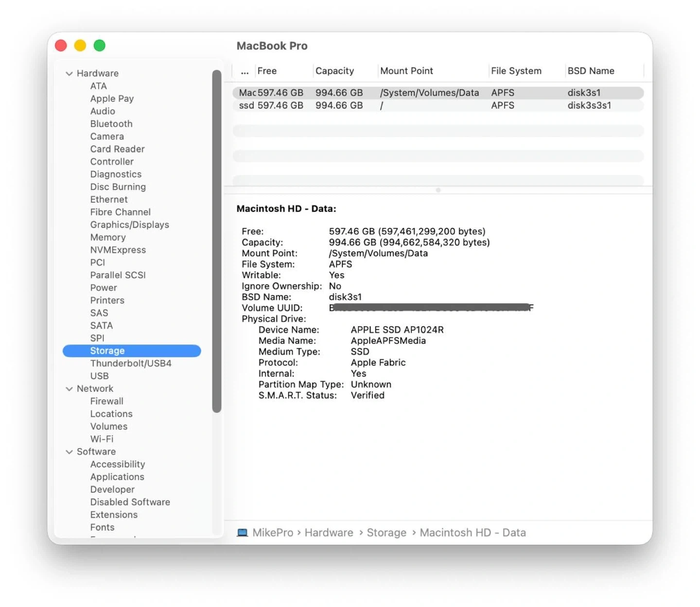Sort volumes by Free column header
Screen dimensions: 700x607
click(x=267, y=71)
